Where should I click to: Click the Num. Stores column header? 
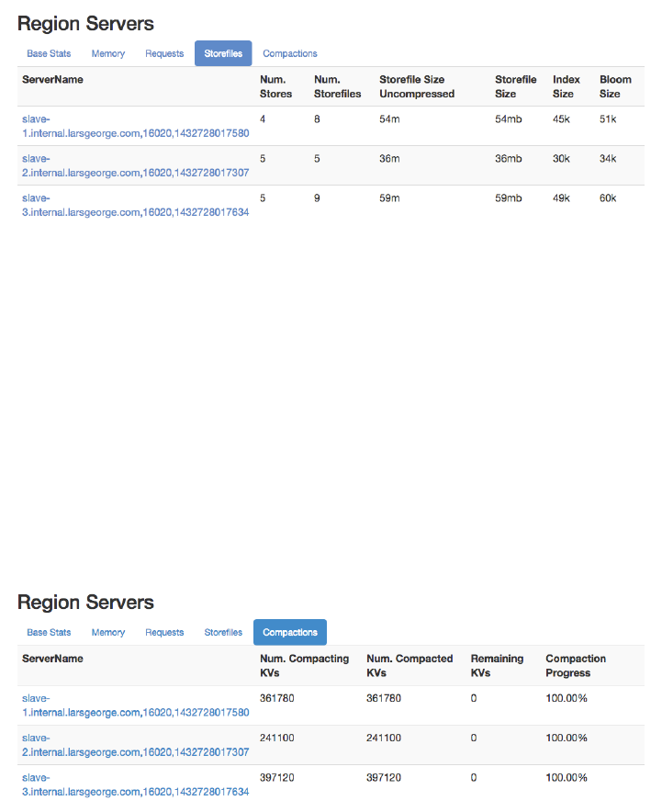[x=275, y=86]
